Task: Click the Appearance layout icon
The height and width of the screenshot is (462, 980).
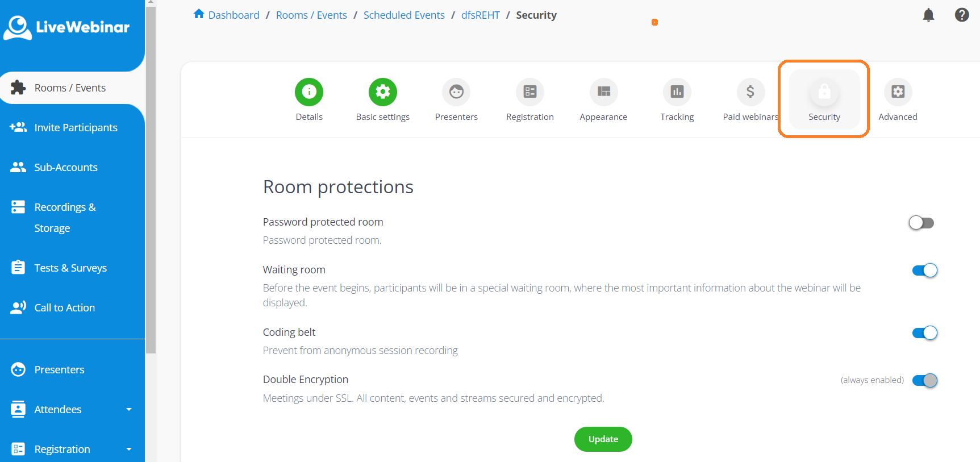Action: pos(603,92)
